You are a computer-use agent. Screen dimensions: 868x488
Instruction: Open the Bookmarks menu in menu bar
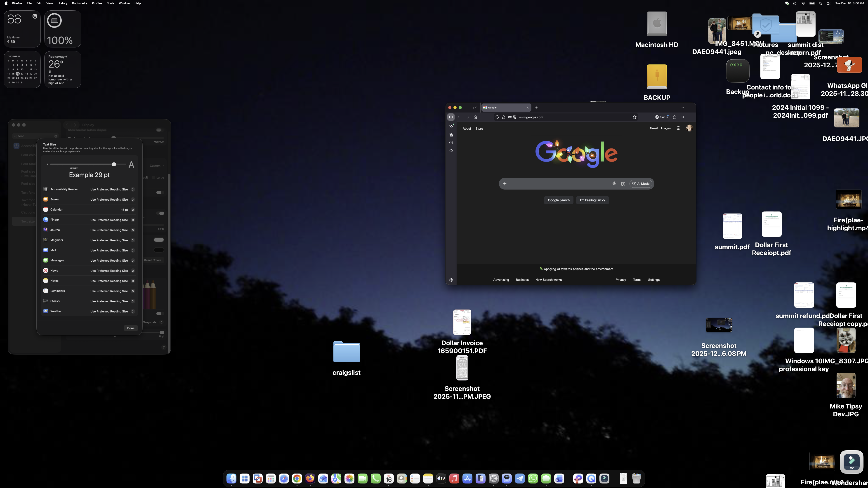80,3
